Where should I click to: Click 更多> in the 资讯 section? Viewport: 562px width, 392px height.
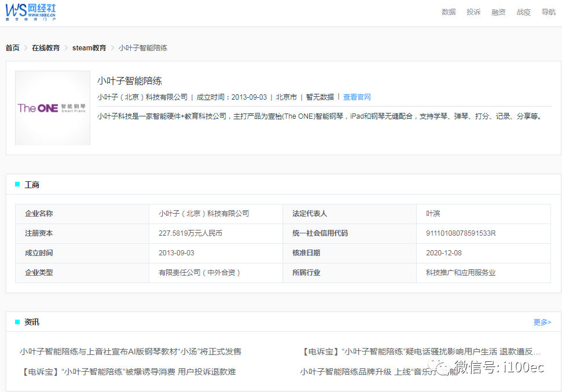pyautogui.click(x=542, y=322)
